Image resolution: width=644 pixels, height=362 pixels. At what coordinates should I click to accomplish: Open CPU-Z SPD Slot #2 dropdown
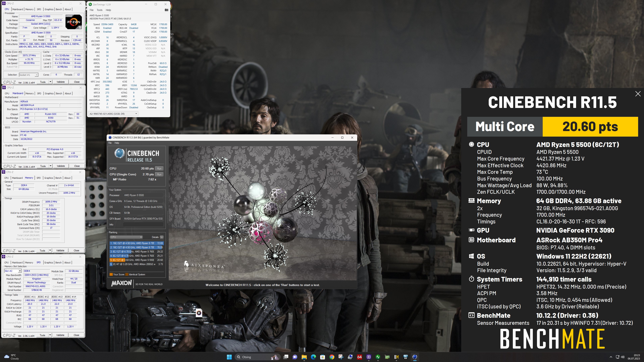pyautogui.click(x=13, y=271)
